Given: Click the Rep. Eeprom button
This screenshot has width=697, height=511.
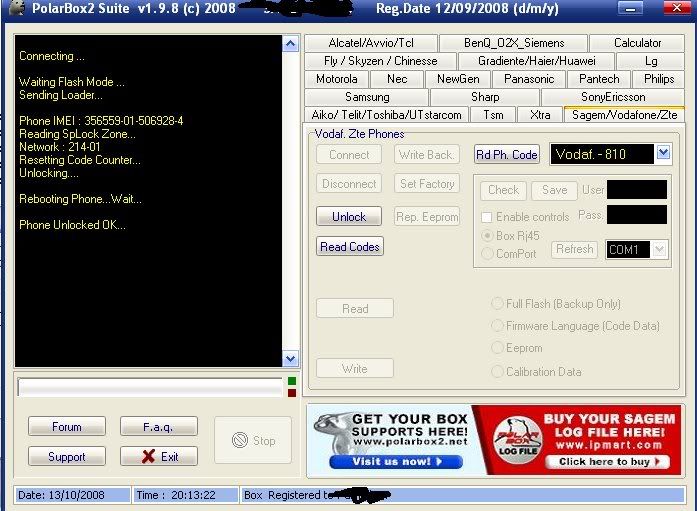Looking at the screenshot, I should pyautogui.click(x=427, y=216).
